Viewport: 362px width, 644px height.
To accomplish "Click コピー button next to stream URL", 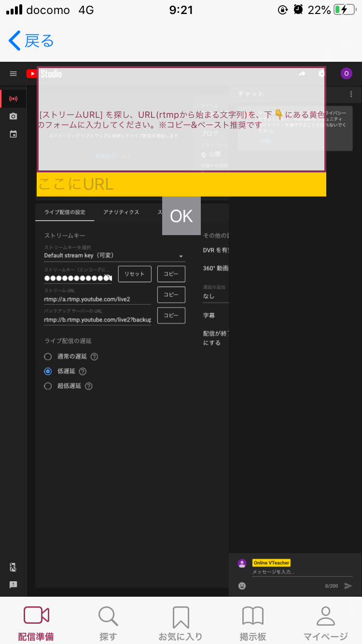I will point(171,294).
